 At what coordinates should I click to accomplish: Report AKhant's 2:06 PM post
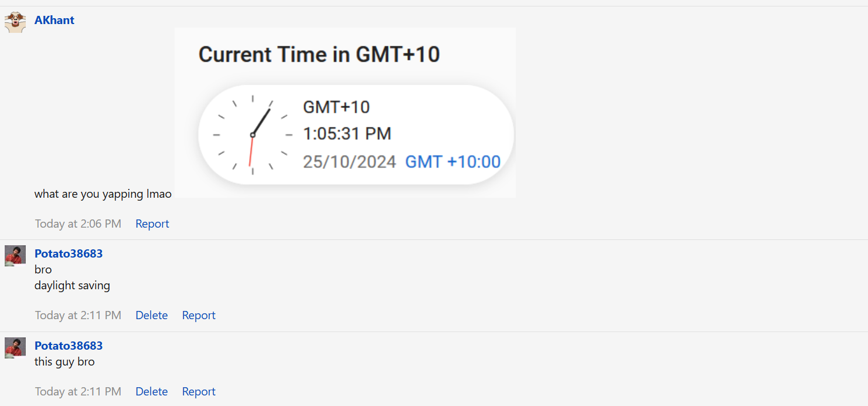click(152, 224)
